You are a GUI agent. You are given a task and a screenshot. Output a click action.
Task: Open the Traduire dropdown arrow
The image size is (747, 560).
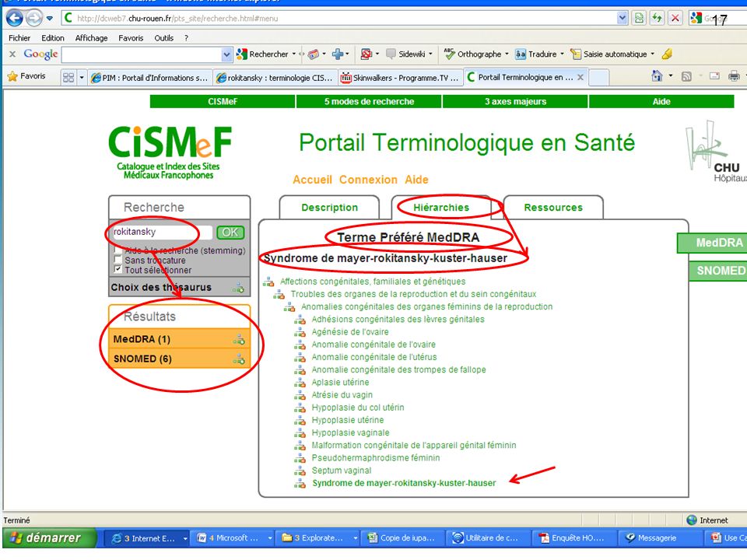[562, 54]
